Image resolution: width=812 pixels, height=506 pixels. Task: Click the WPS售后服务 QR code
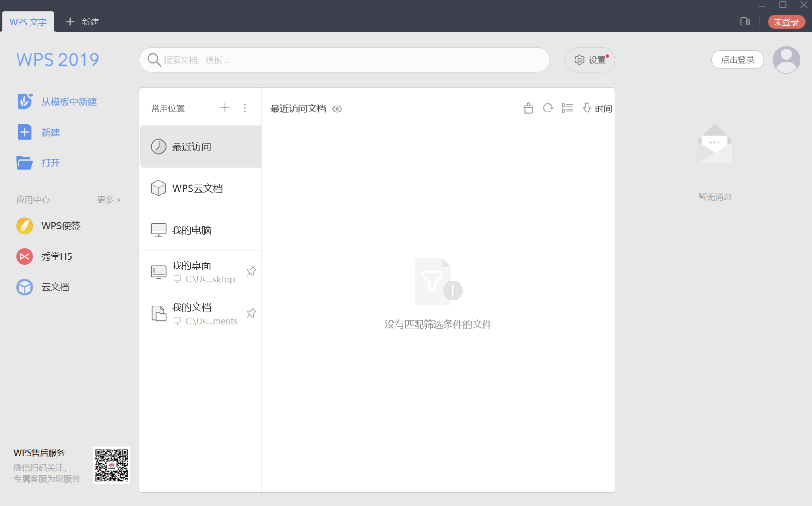[x=112, y=465]
